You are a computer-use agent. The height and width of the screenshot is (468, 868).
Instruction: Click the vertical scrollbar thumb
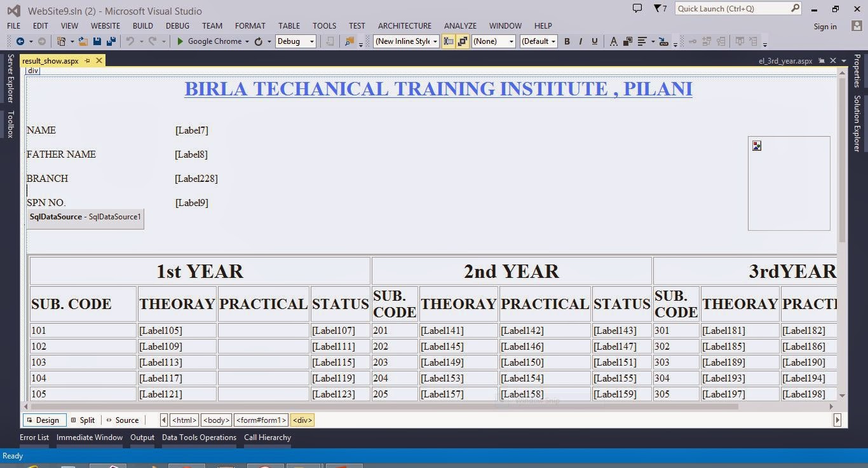(842, 160)
